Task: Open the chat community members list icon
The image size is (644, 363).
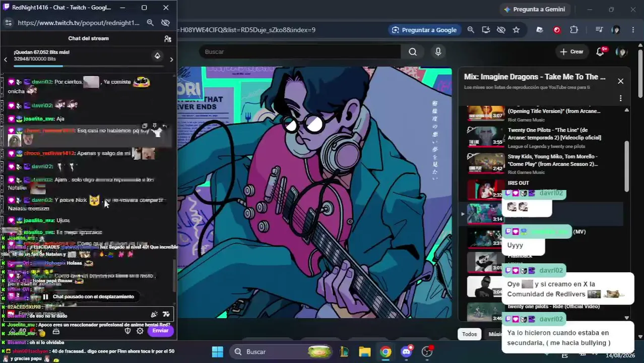Action: [x=168, y=38]
